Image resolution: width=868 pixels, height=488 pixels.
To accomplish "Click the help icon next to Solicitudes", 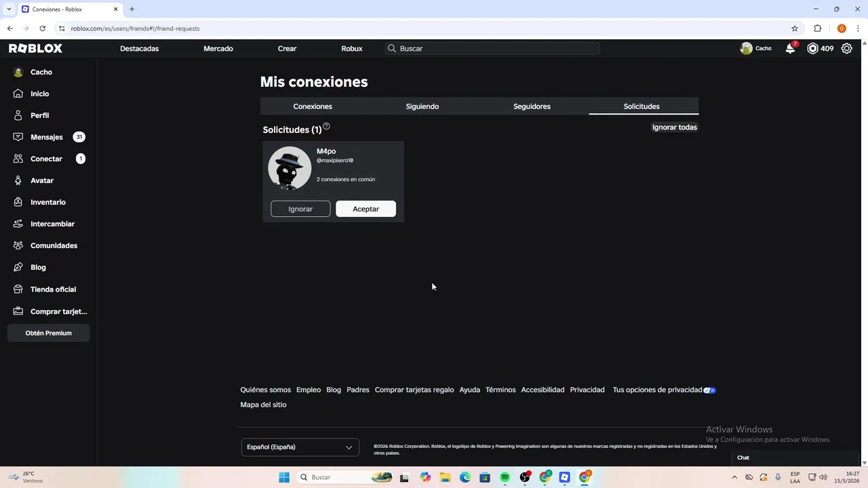I will coord(326,126).
